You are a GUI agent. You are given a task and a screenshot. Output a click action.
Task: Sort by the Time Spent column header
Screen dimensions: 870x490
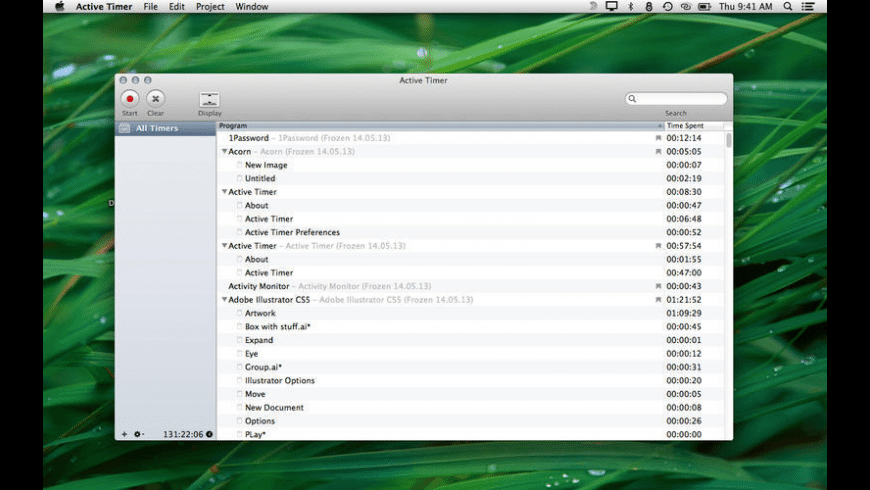click(x=690, y=126)
